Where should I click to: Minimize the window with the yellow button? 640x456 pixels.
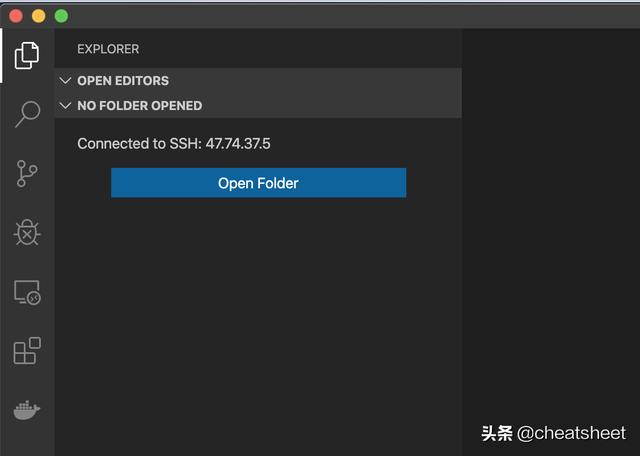pyautogui.click(x=39, y=16)
